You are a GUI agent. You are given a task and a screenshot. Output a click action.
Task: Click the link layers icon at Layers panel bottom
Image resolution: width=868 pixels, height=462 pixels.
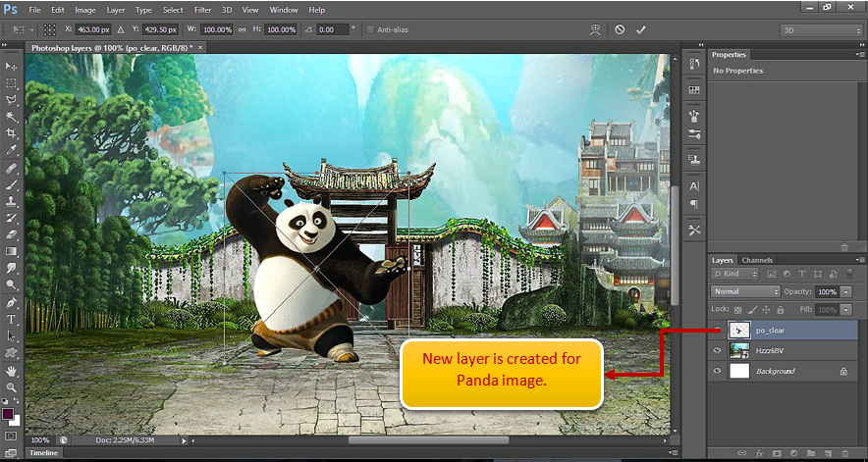click(x=741, y=452)
